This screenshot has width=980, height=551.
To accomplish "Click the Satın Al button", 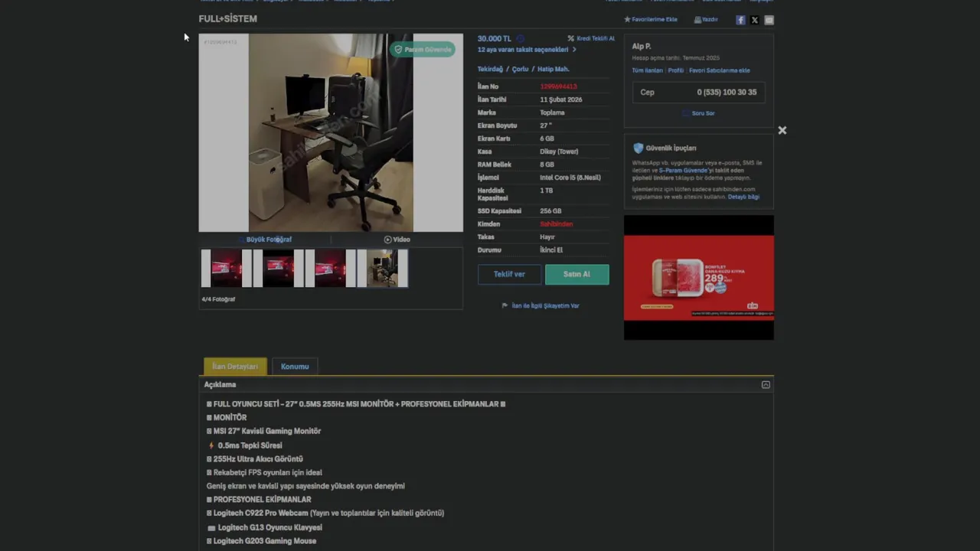I will [577, 274].
